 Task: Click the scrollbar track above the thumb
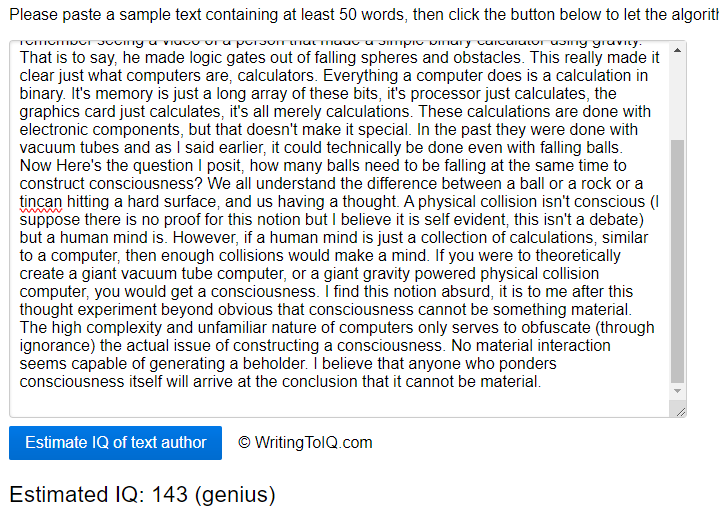678,95
